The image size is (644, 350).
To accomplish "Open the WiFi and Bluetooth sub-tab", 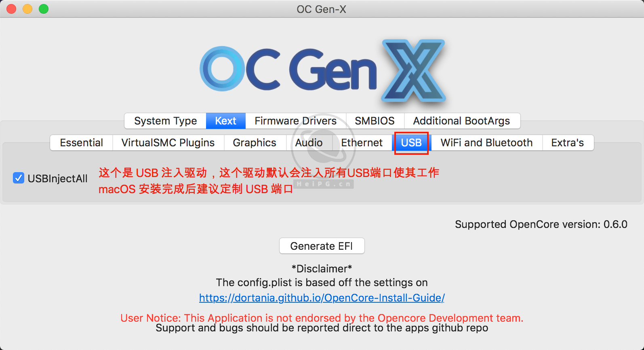I will tap(486, 143).
